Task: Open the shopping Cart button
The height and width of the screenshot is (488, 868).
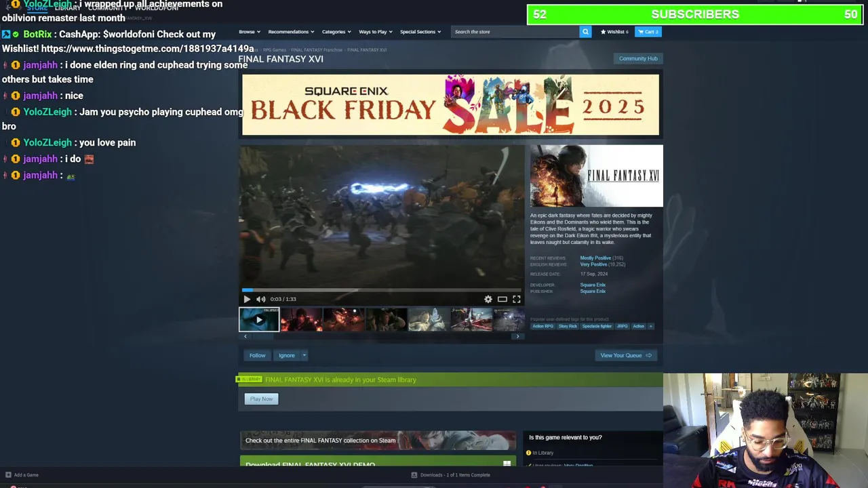Action: tap(648, 32)
